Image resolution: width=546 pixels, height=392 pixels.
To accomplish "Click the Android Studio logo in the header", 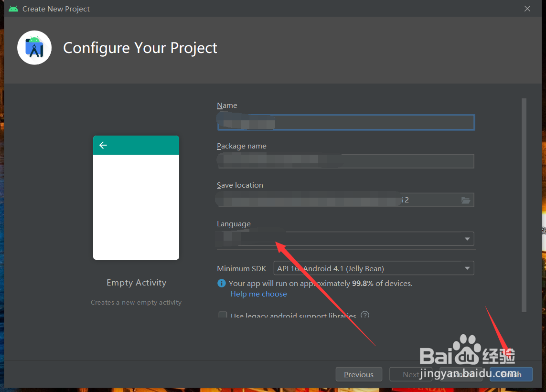I will (x=34, y=48).
